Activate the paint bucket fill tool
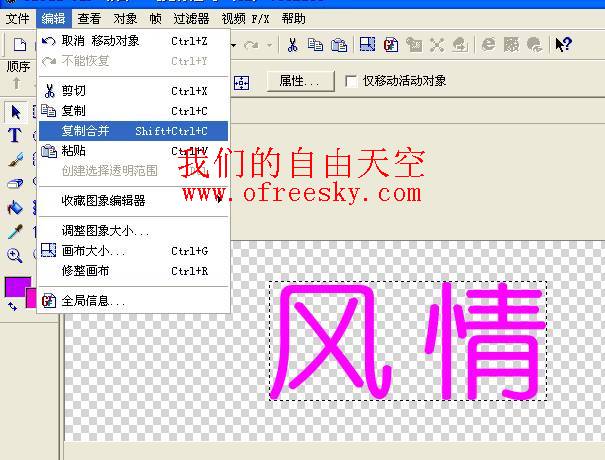Image resolution: width=605 pixels, height=460 pixels. coord(15,207)
